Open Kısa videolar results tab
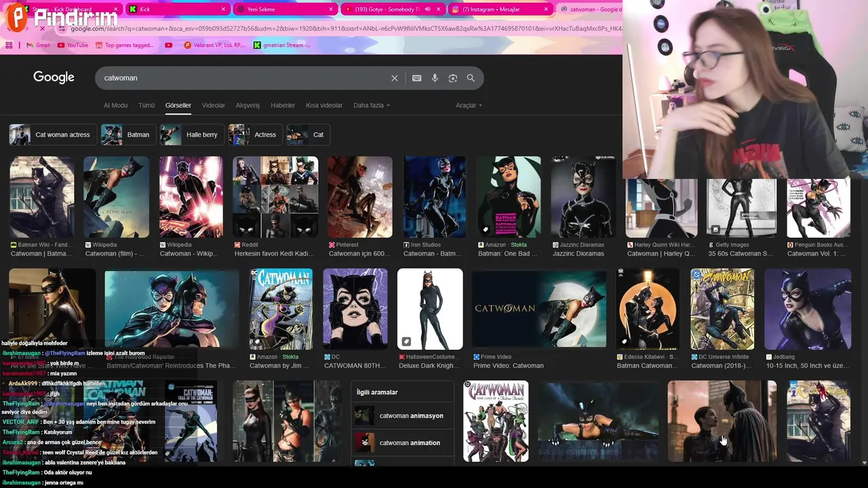This screenshot has height=488, width=868. click(324, 105)
